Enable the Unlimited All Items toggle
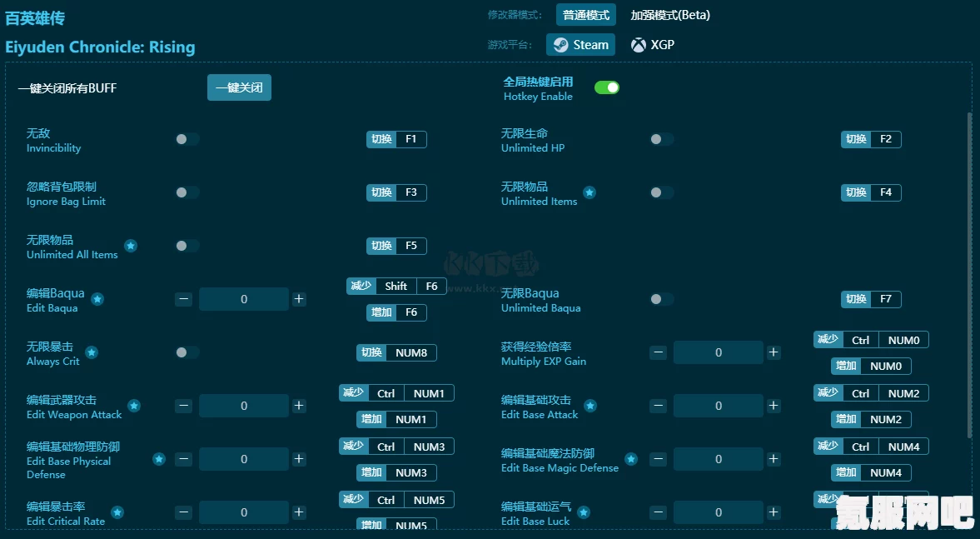The image size is (980, 539). pos(187,246)
